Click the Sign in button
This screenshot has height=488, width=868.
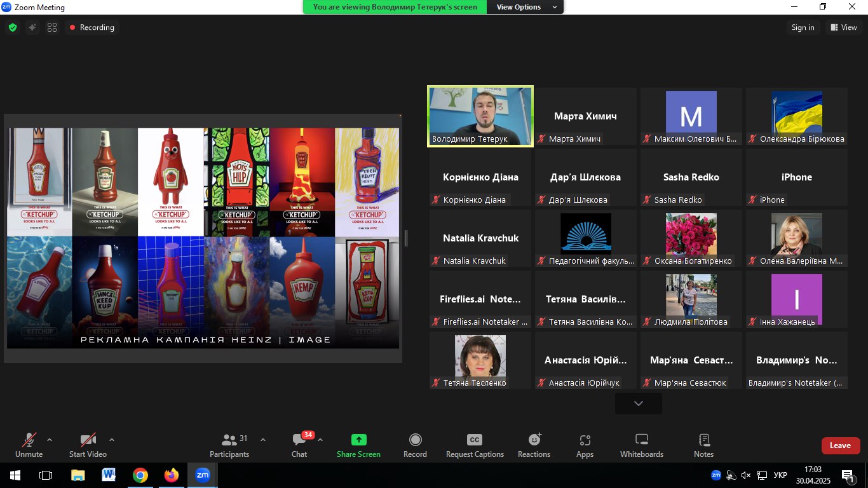click(803, 27)
